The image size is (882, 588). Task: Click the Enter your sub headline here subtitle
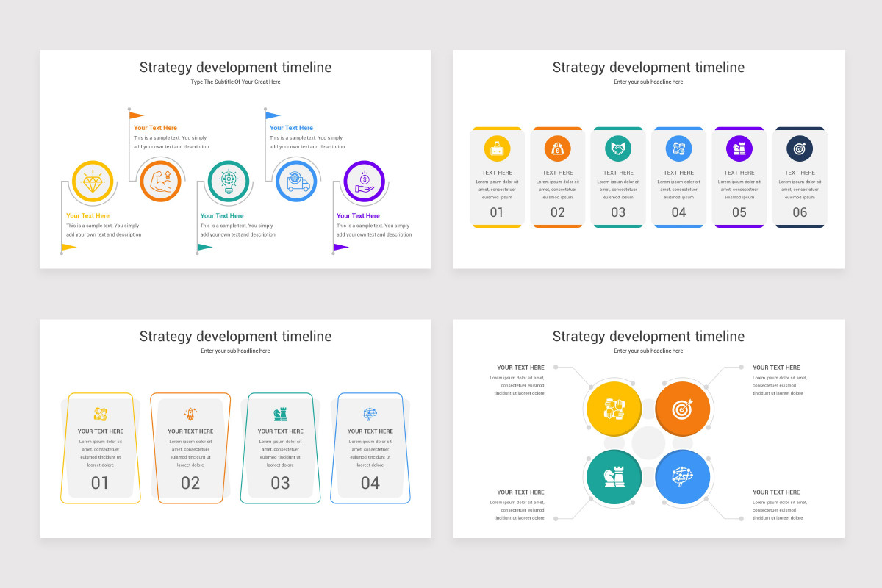point(648,82)
